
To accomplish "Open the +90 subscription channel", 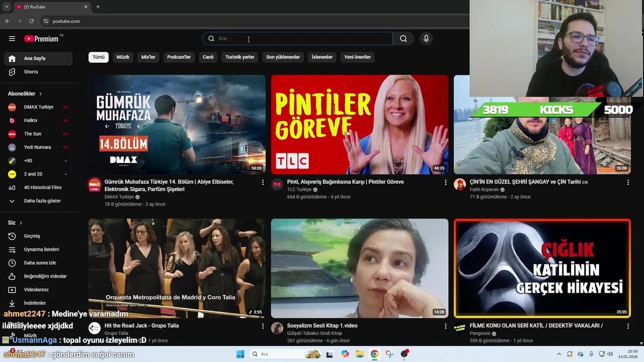I will tap(38, 161).
